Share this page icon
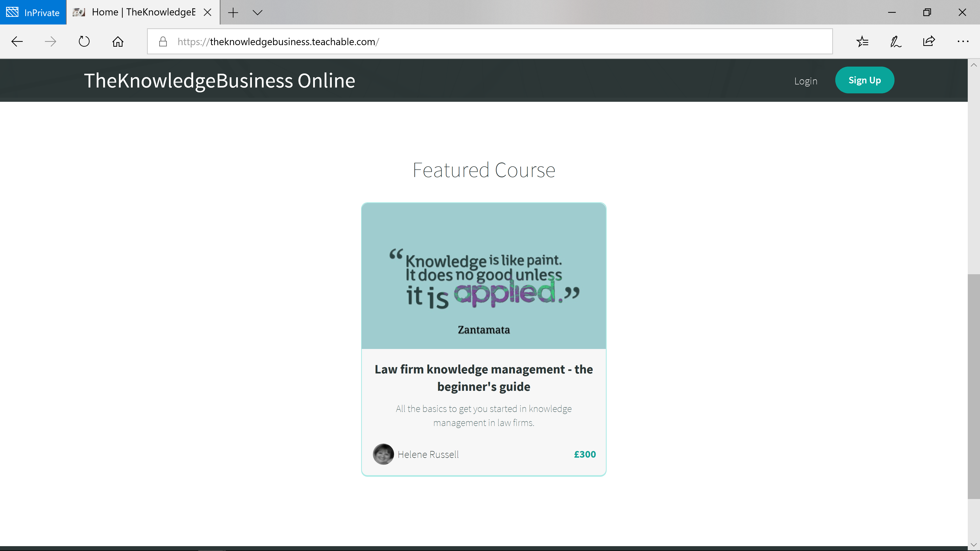Viewport: 980px width, 551px height. tap(929, 41)
